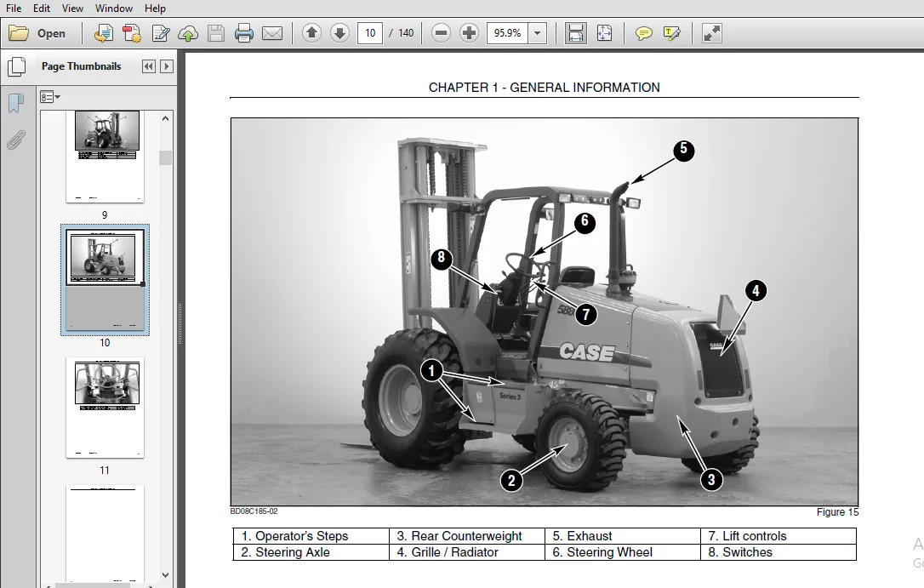924x588 pixels.
Task: Click thumbnails scrollbar up arrow
Action: click(x=166, y=118)
